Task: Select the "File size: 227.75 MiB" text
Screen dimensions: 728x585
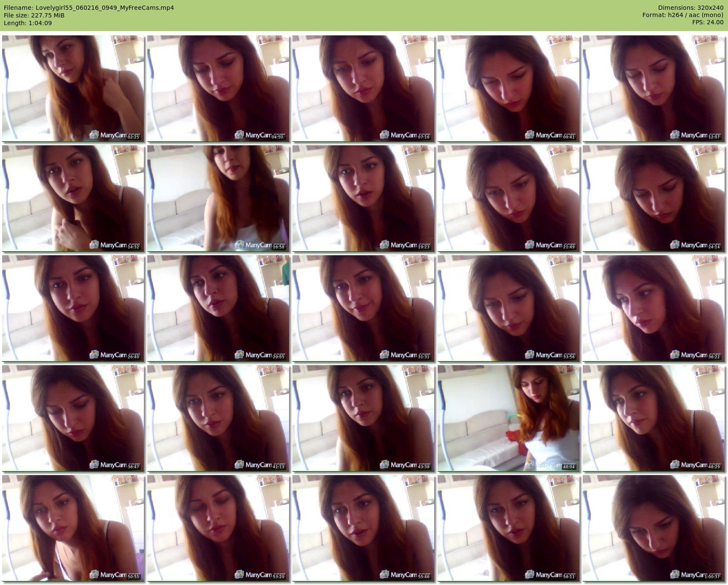Action: tap(34, 15)
